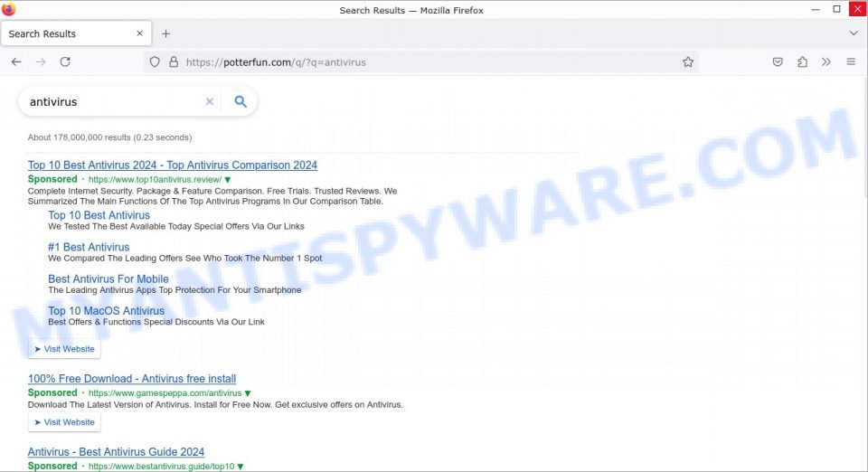Click the Firefox logo in title bar

8,9
